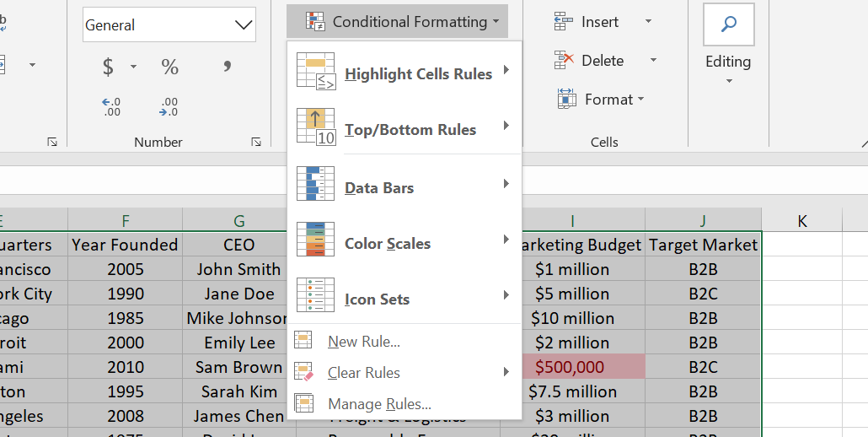Click Increase Decimal icon
Image resolution: width=868 pixels, height=437 pixels.
111,106
